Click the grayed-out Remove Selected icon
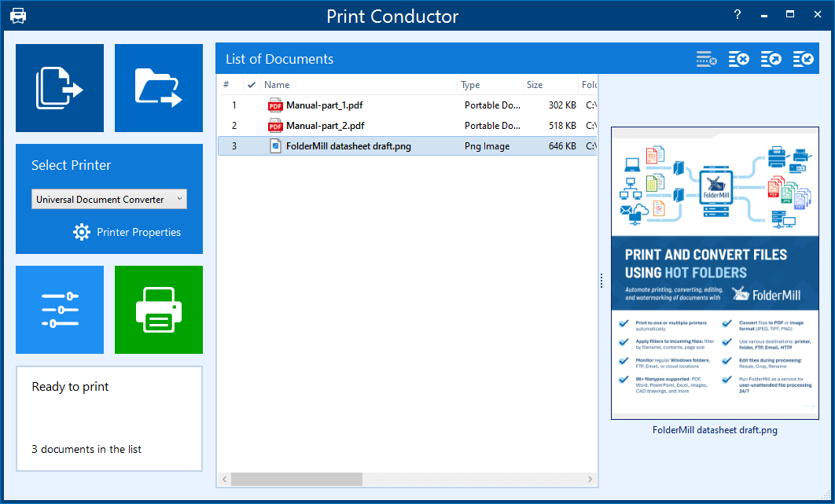 706,59
